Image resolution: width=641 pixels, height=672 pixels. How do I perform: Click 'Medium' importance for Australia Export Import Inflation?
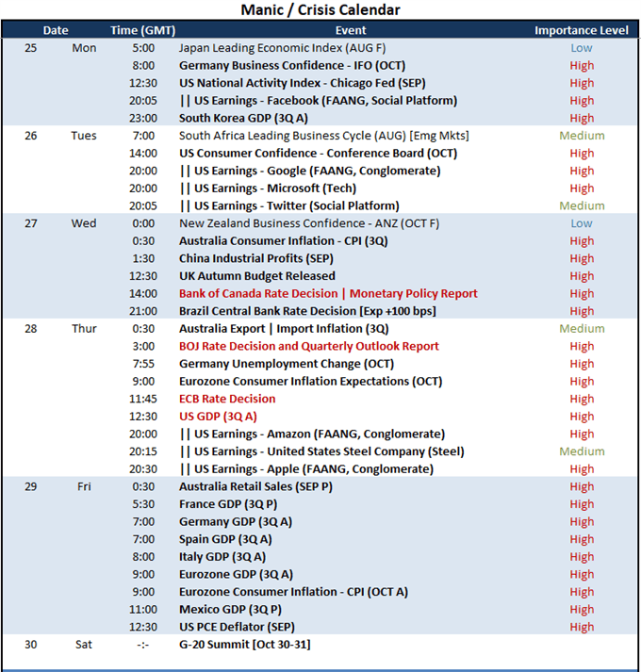pyautogui.click(x=582, y=329)
